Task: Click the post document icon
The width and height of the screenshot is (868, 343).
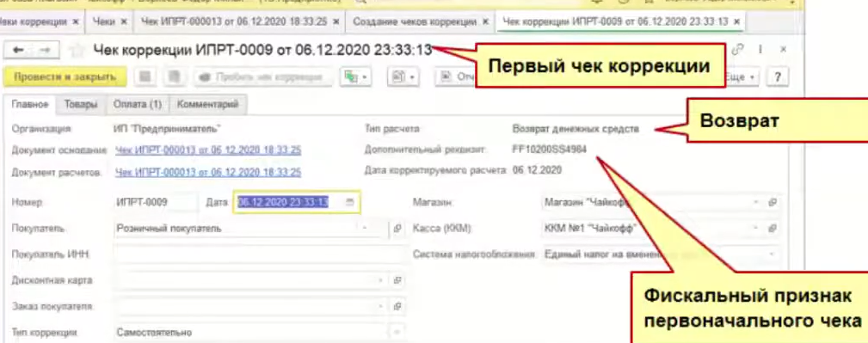Action: pos(174,77)
